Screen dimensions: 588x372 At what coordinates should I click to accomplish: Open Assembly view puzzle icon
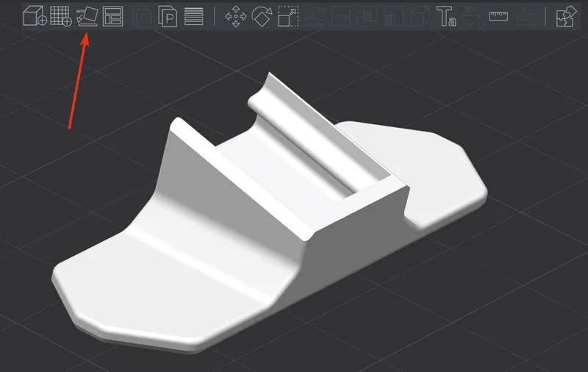click(x=566, y=16)
